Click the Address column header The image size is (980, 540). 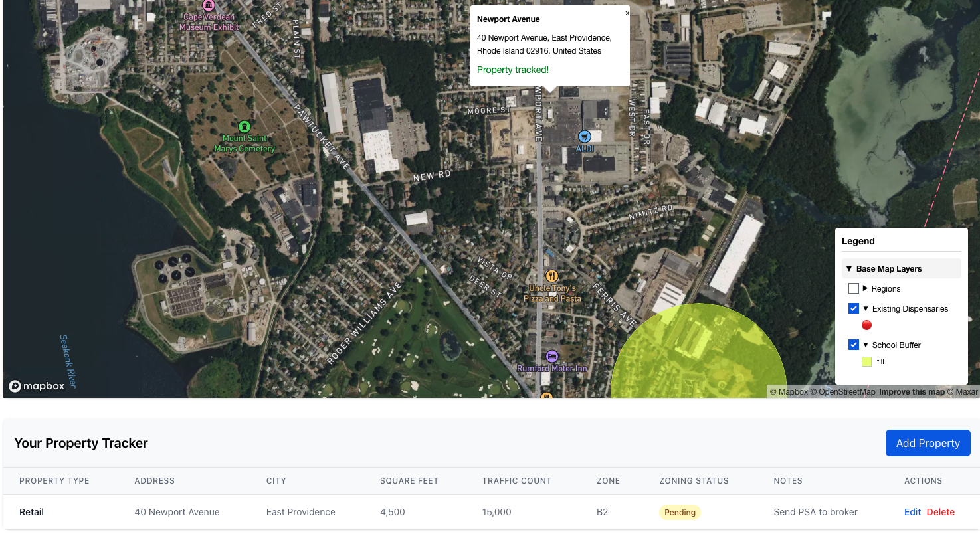(x=155, y=481)
